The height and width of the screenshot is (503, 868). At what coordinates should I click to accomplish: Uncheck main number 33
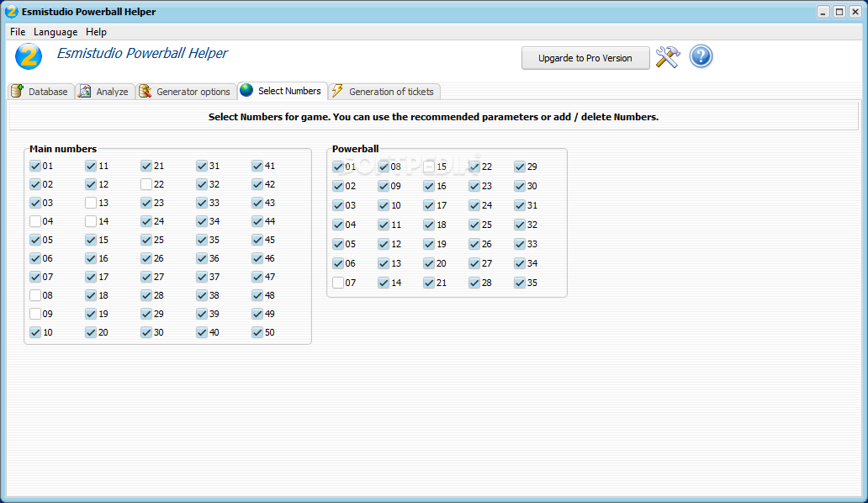[202, 203]
